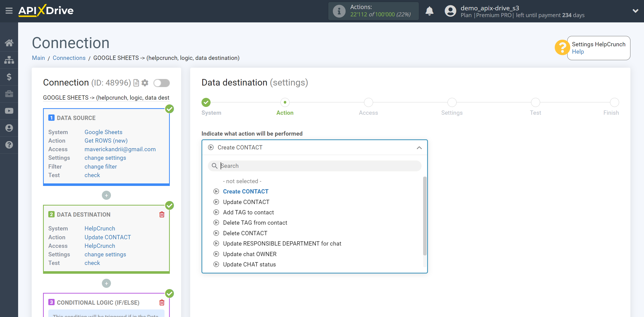Viewport: 644px width, 317px height.
Task: Open the Google Sheets system link
Action: pos(103,132)
